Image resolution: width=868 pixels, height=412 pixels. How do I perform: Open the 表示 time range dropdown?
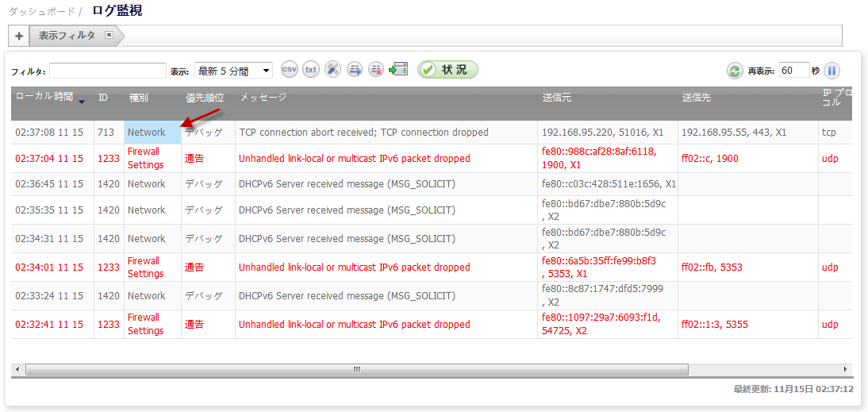point(233,71)
